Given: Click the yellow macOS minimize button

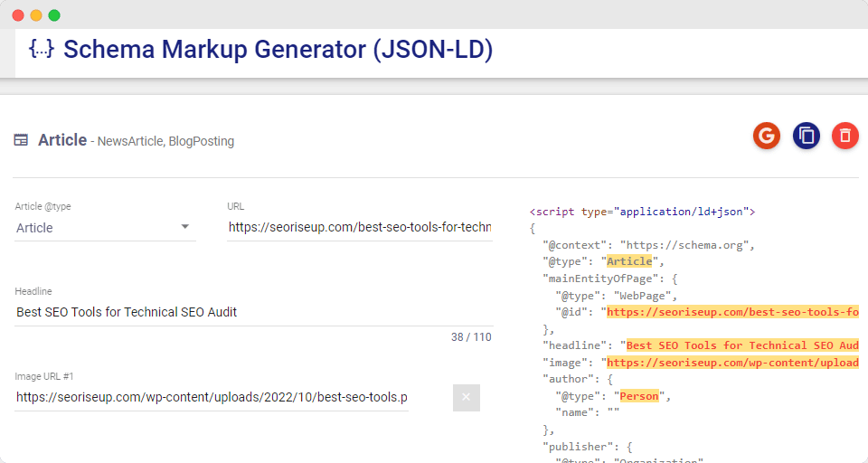Looking at the screenshot, I should (36, 15).
